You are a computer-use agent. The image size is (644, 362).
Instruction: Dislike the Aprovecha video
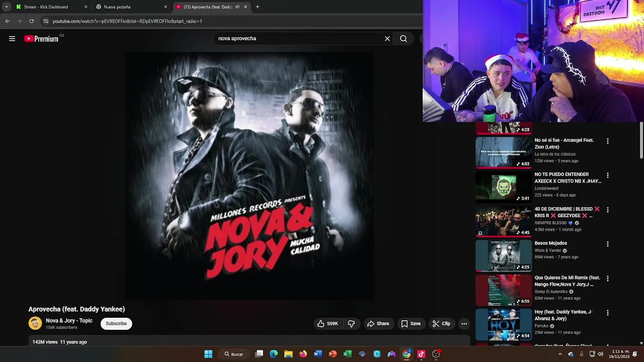pyautogui.click(x=352, y=324)
